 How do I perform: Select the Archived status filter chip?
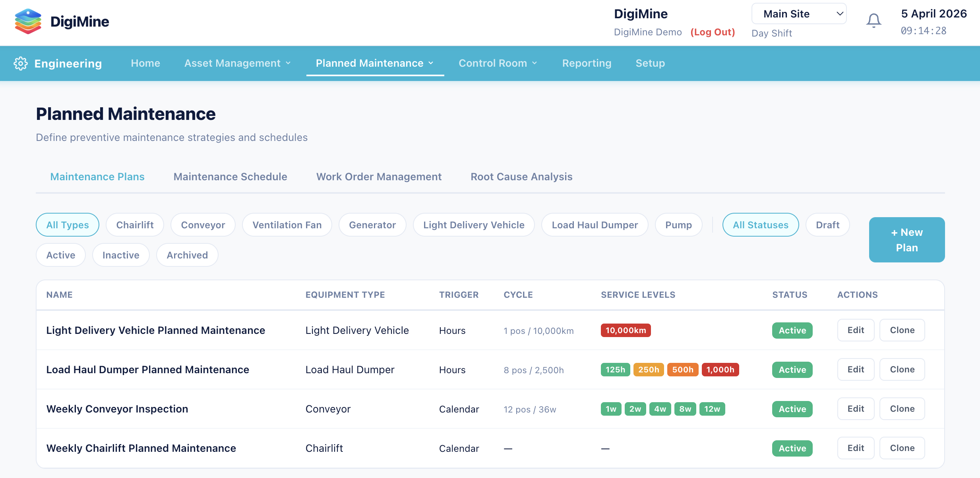point(187,255)
